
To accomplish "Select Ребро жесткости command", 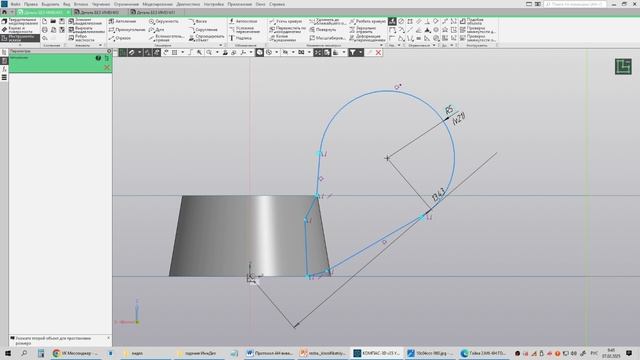I will tap(82, 38).
